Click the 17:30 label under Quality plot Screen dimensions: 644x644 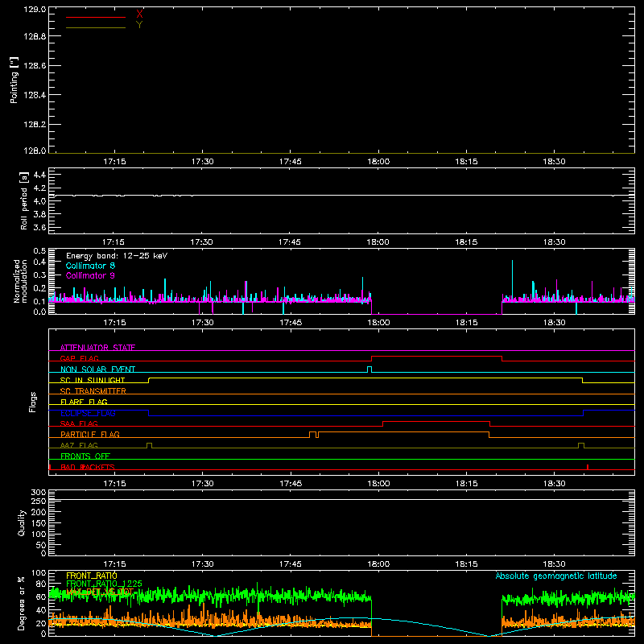pyautogui.click(x=203, y=564)
